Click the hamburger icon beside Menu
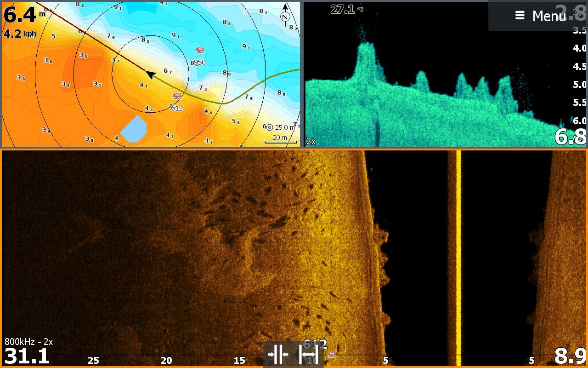Viewport: 588px width, 368px height. (x=520, y=16)
